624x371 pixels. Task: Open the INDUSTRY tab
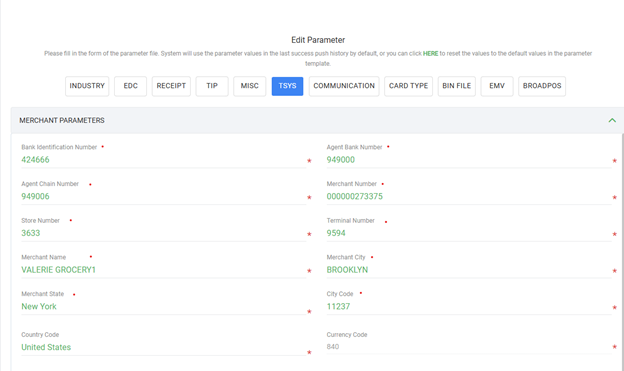87,86
